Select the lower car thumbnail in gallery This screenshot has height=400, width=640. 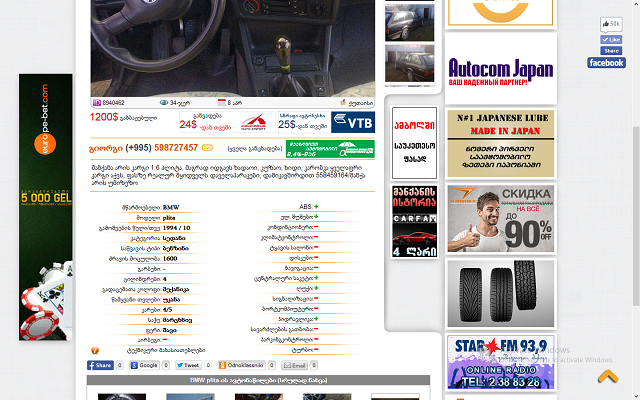409,64
